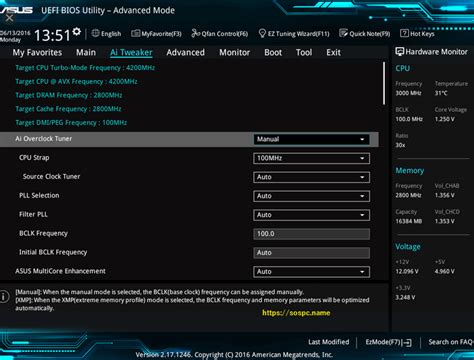Click the 3.248 V reading
Screen dimensions: 474x360
click(405, 297)
